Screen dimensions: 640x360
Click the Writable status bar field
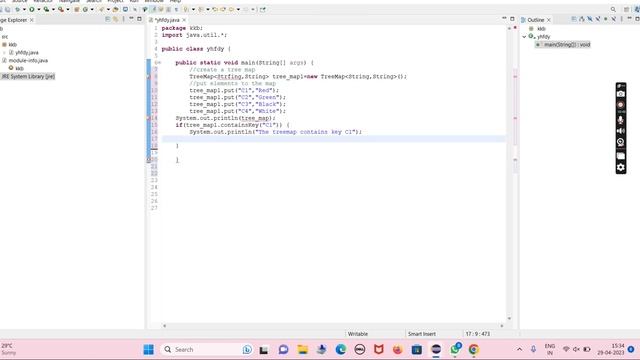358,334
